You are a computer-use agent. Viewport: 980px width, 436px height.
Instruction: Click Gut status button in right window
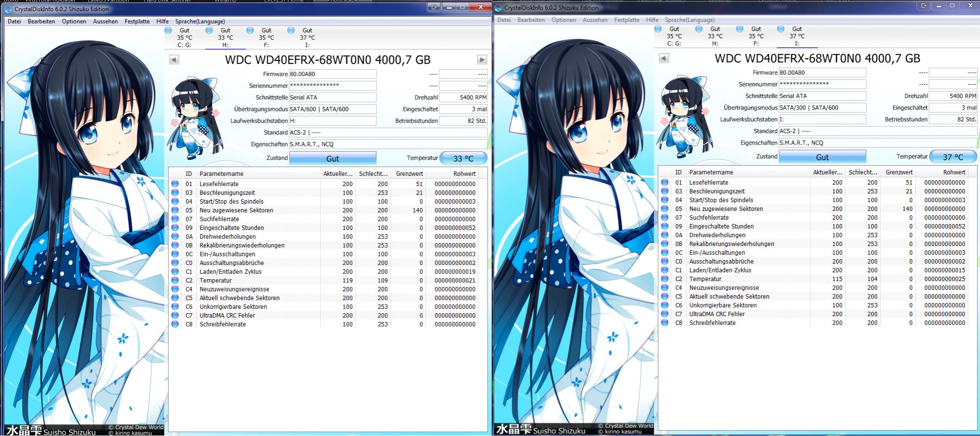pos(822,157)
